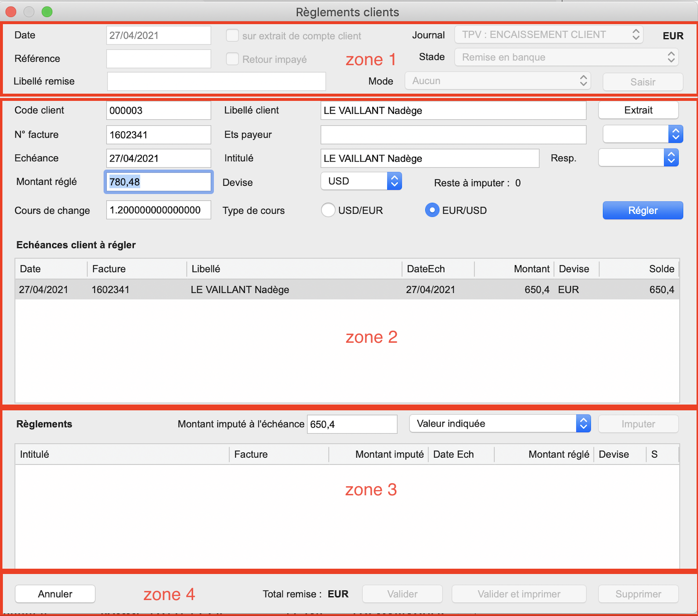This screenshot has width=698, height=616.
Task: Click the Code client field
Action: (158, 110)
